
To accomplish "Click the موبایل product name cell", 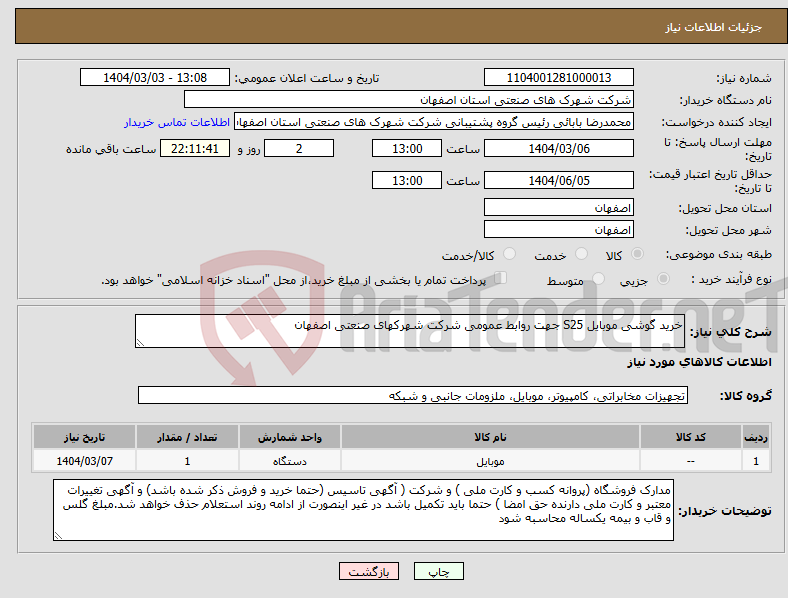I will point(490,461).
